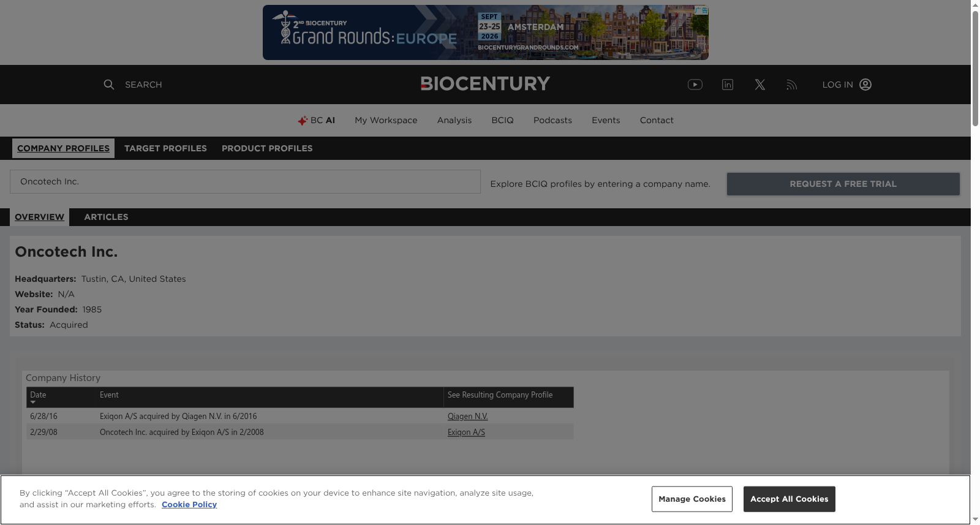Click scrollbar up arrow
Viewport: 980px width, 525px height.
pos(975,5)
